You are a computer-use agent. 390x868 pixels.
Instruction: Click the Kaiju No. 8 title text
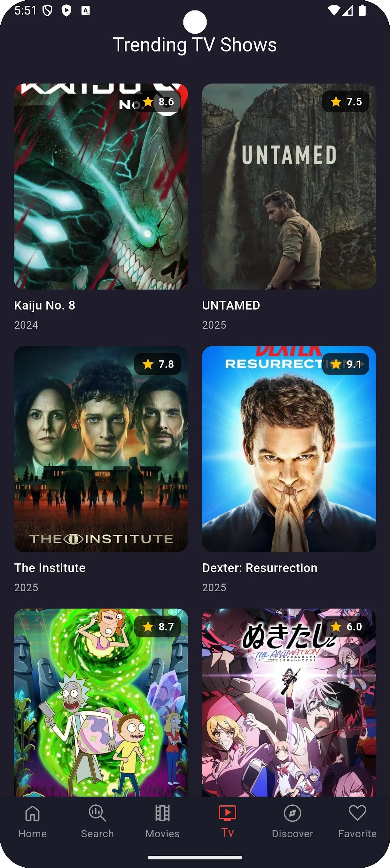click(x=45, y=305)
